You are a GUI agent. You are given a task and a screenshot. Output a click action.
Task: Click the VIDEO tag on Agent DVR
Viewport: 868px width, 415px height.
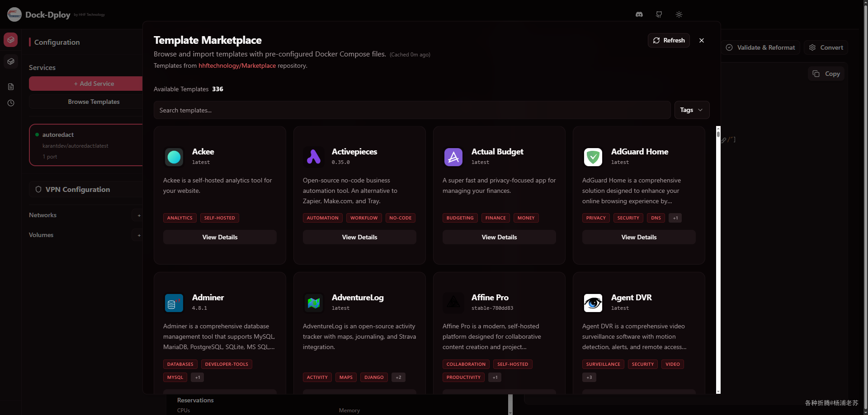tap(673, 364)
